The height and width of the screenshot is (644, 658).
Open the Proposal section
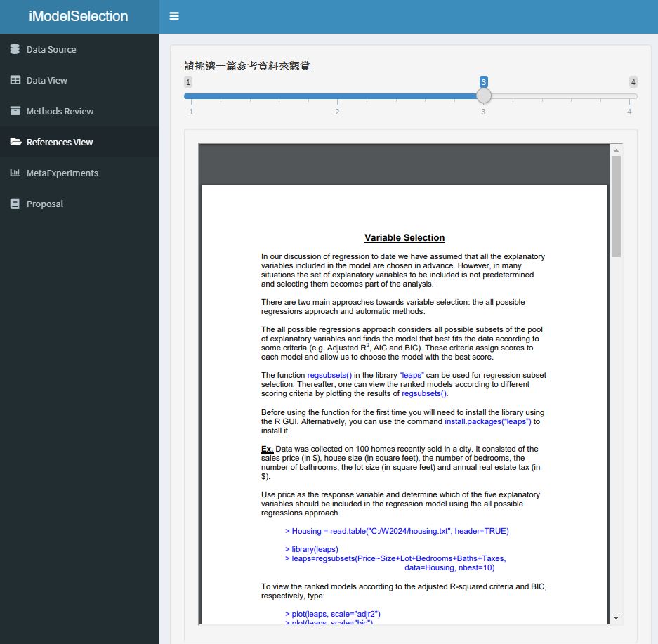pyautogui.click(x=80, y=204)
